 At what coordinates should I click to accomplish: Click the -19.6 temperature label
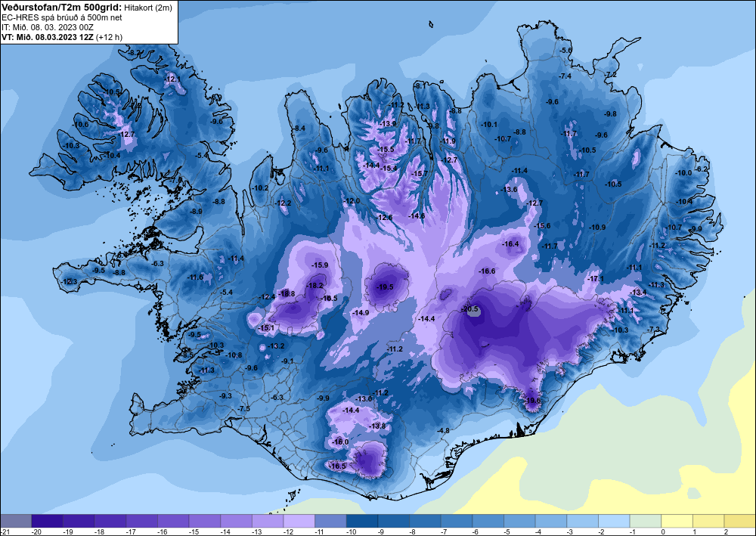[x=533, y=401]
